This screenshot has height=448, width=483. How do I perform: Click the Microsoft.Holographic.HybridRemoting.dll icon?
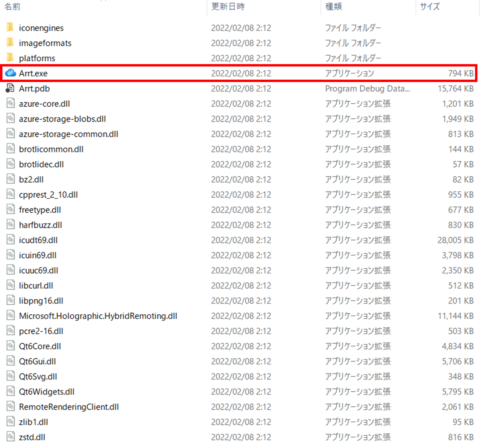10,316
